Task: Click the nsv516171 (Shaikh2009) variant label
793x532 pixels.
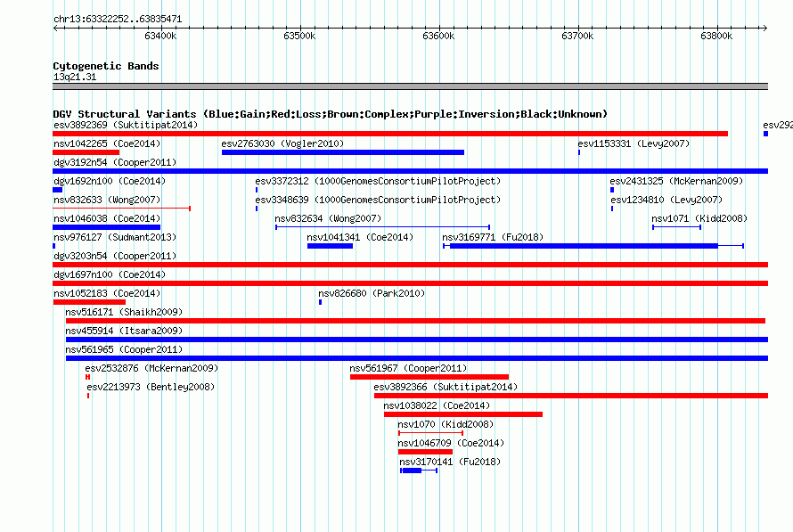Action: 124,312
